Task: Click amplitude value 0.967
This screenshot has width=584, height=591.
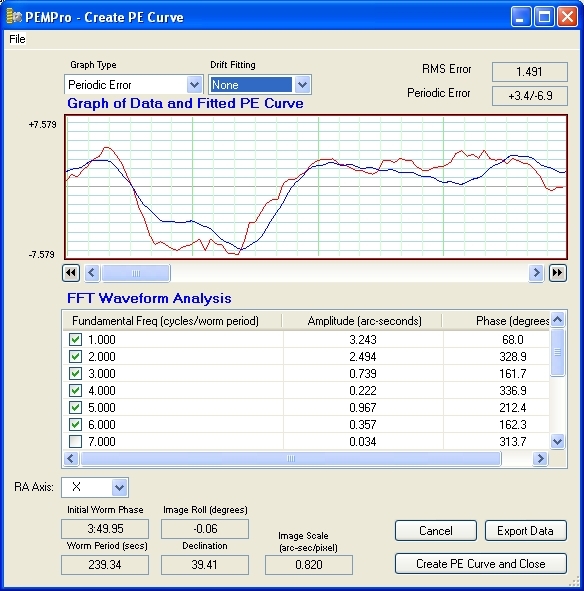Action: (x=363, y=407)
